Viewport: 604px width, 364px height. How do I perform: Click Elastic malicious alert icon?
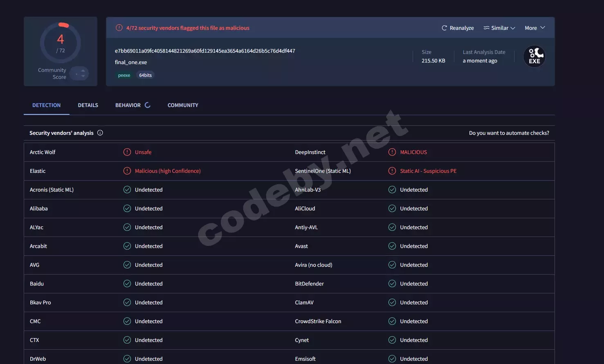coord(127,171)
